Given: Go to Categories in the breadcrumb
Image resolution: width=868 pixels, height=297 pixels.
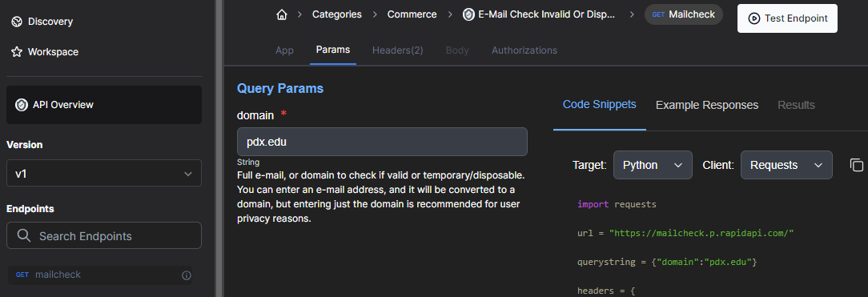Looking at the screenshot, I should (337, 15).
